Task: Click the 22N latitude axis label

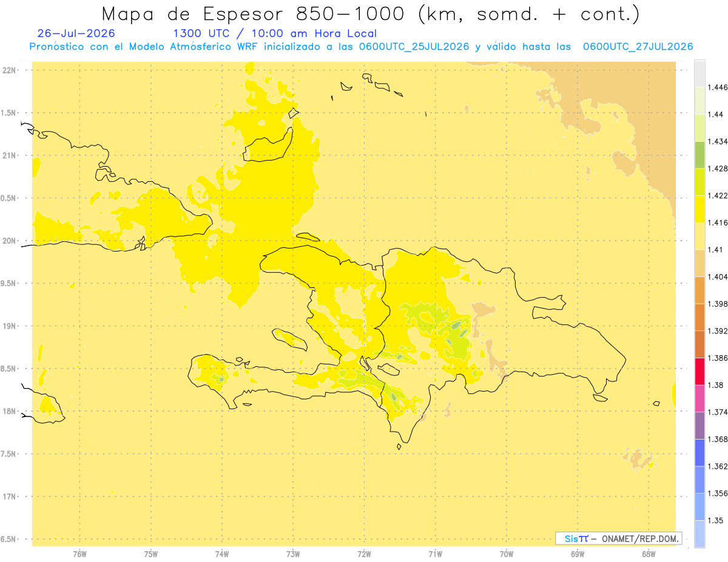Action: (x=8, y=70)
